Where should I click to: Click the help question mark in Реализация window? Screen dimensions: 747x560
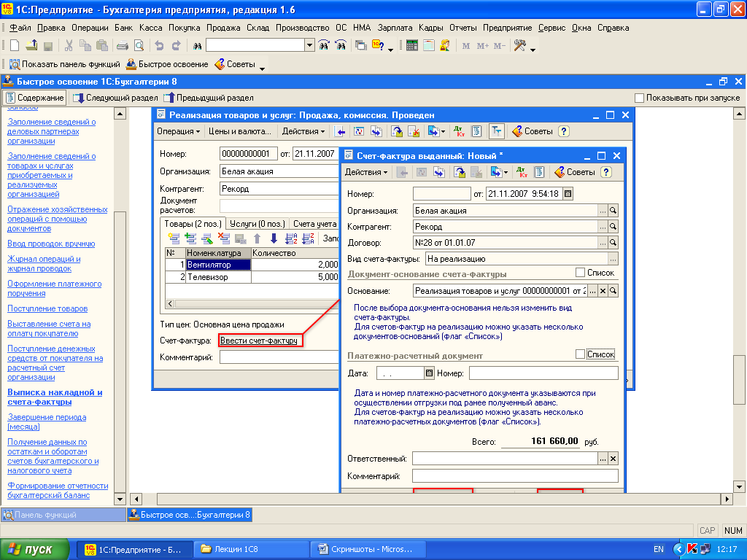(x=564, y=131)
